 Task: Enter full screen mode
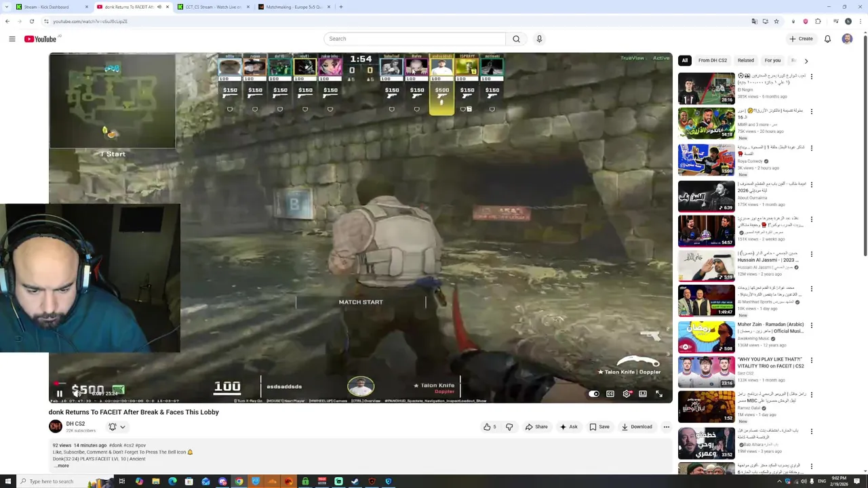[x=659, y=394]
